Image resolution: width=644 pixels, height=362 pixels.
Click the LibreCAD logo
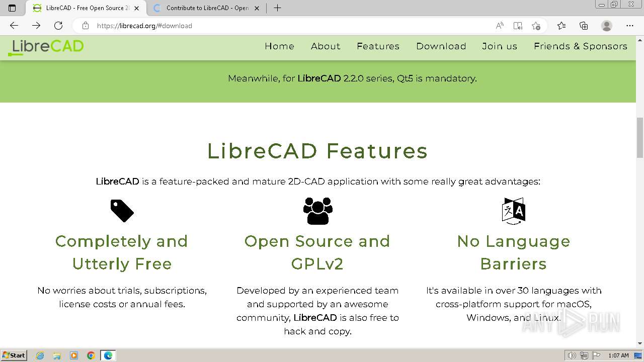(x=46, y=47)
